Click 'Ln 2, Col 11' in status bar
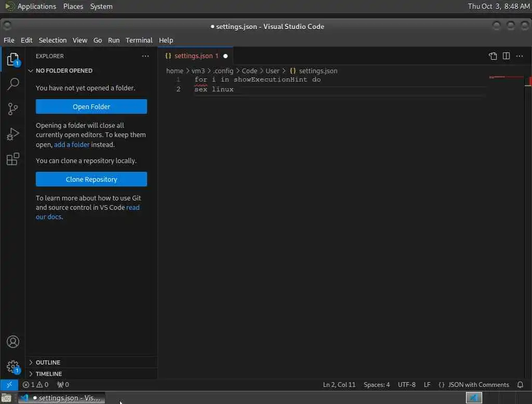The width and height of the screenshot is (532, 404). click(x=339, y=385)
